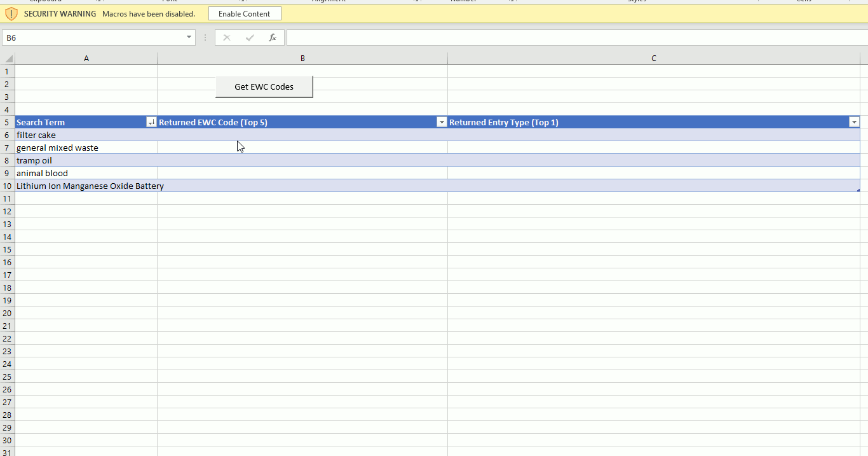
Task: Select the "Returned Entry Type (Top 1)" header cell
Action: 654,122
